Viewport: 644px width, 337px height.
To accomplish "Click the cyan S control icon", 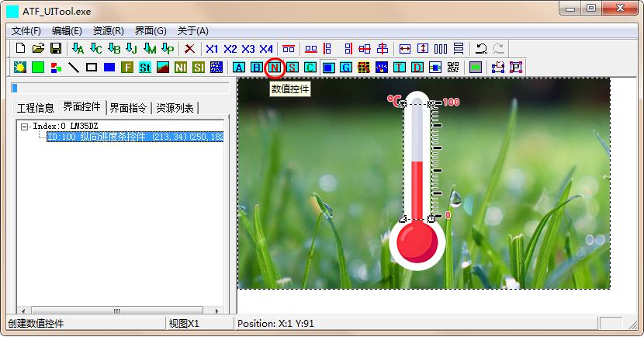I will pyautogui.click(x=293, y=67).
